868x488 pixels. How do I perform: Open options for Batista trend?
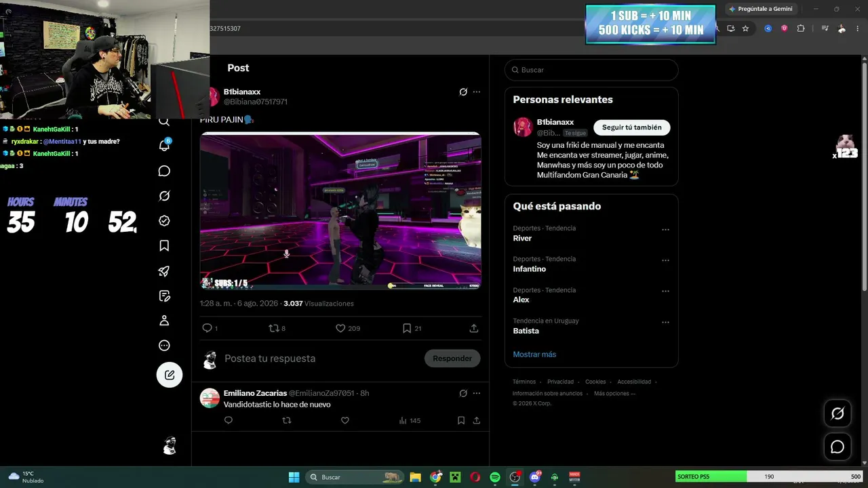point(665,323)
